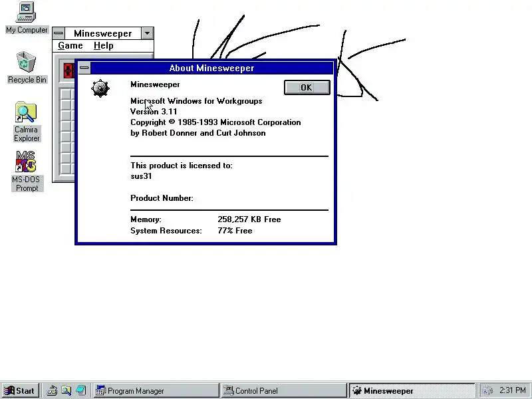Click the teal notebook quick-launch taskbar icon
The image size is (532, 399).
tap(80, 390)
